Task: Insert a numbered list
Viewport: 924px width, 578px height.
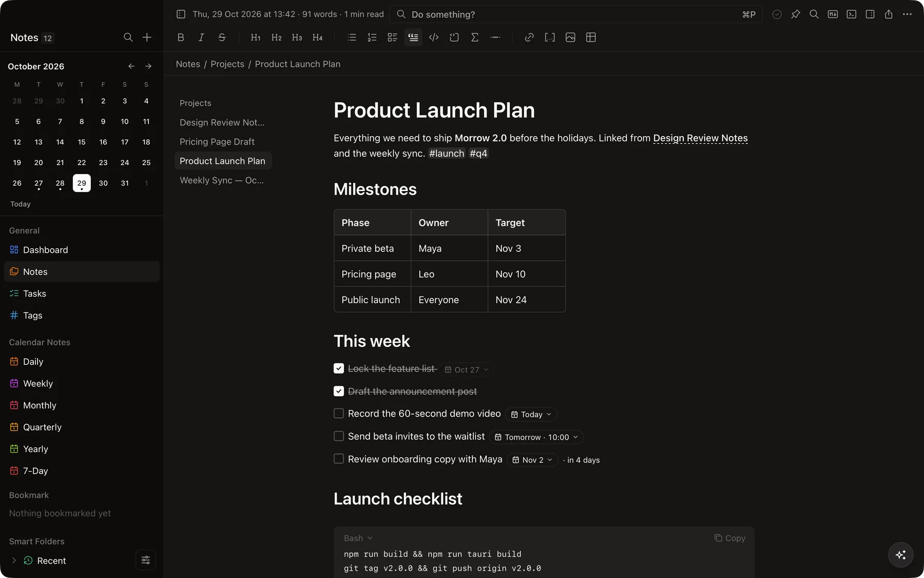Action: (372, 38)
